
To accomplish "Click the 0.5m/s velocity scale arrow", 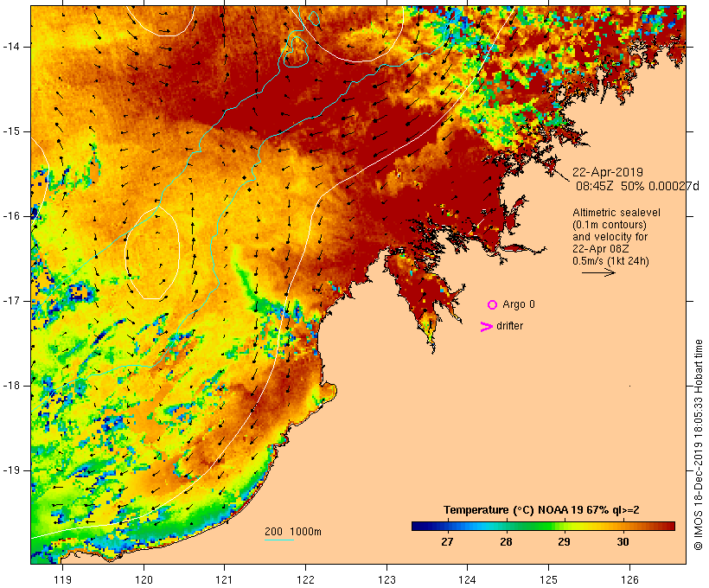I will click(598, 272).
